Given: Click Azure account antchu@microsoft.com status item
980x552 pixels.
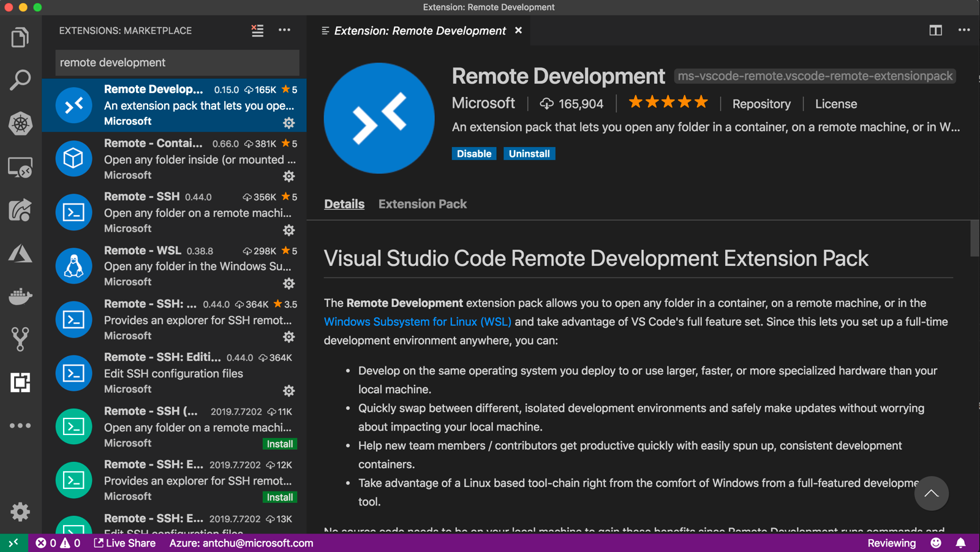Looking at the screenshot, I should coord(241,543).
